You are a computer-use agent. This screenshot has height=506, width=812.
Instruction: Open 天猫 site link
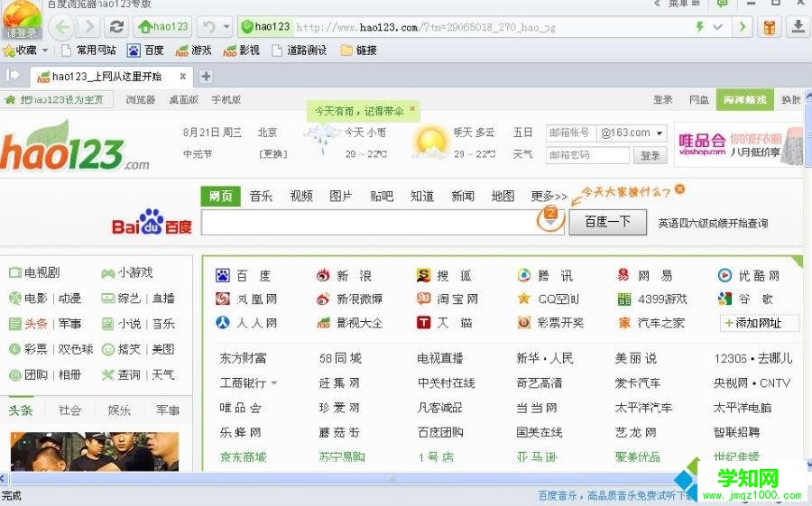coord(444,323)
